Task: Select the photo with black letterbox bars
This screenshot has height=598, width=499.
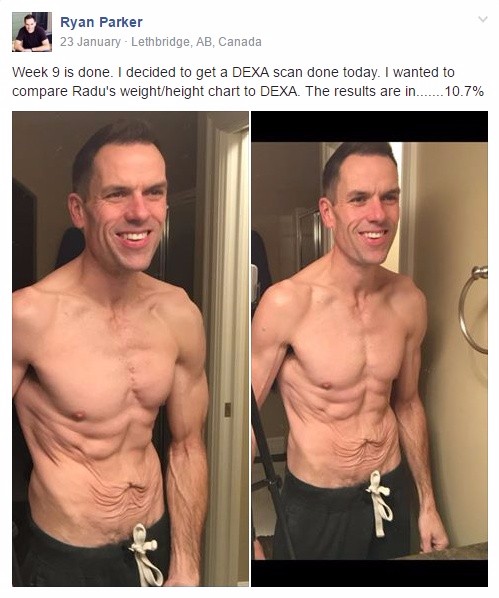Action: 369,349
